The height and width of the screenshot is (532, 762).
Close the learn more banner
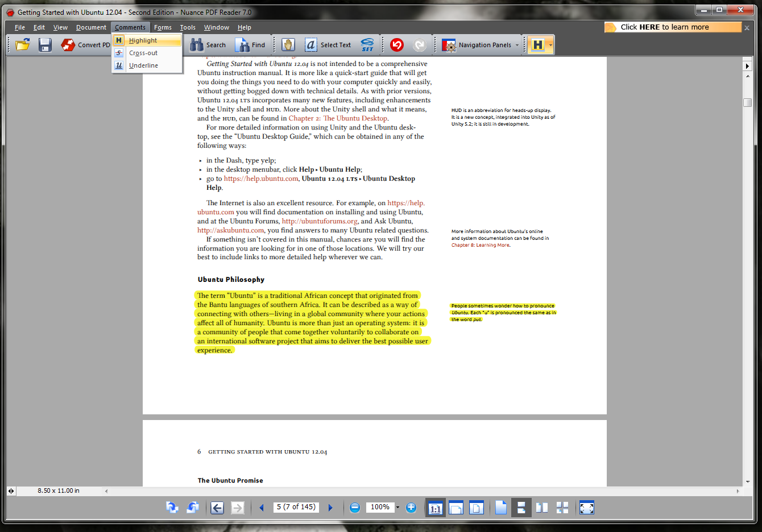(x=747, y=28)
